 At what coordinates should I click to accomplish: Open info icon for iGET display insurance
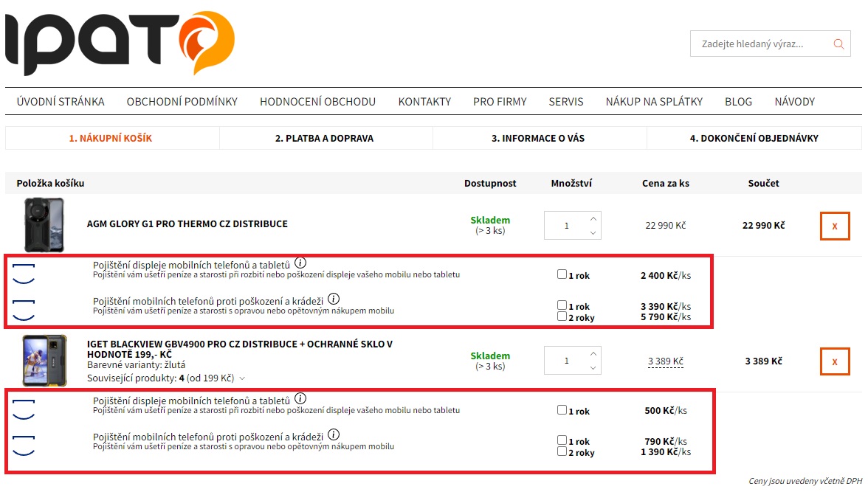(x=300, y=398)
